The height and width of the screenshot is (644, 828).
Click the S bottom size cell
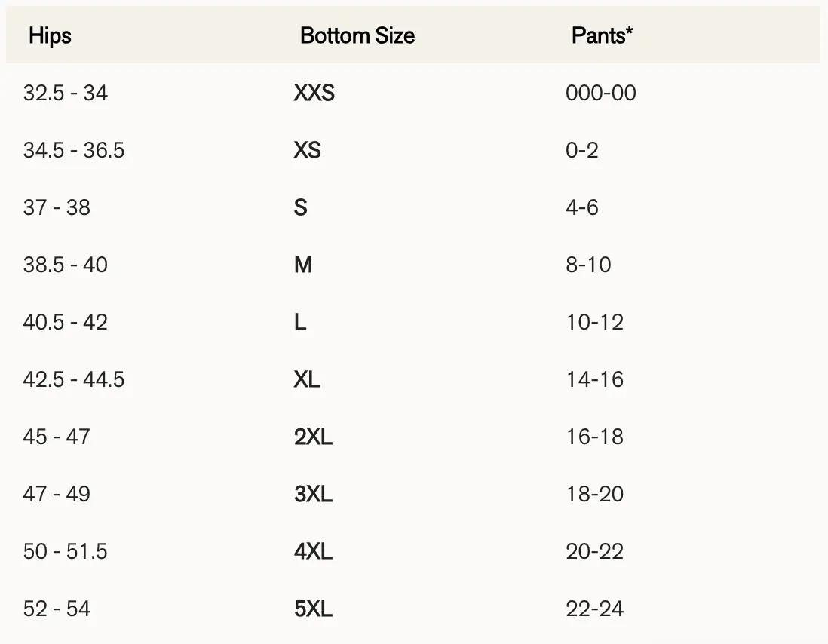(x=300, y=207)
